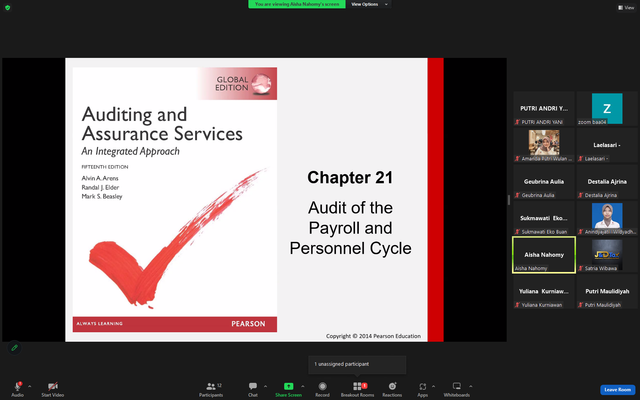The image size is (640, 400).
Task: Select Putri Maulidiyah participant tile
Action: pyautogui.click(x=607, y=291)
